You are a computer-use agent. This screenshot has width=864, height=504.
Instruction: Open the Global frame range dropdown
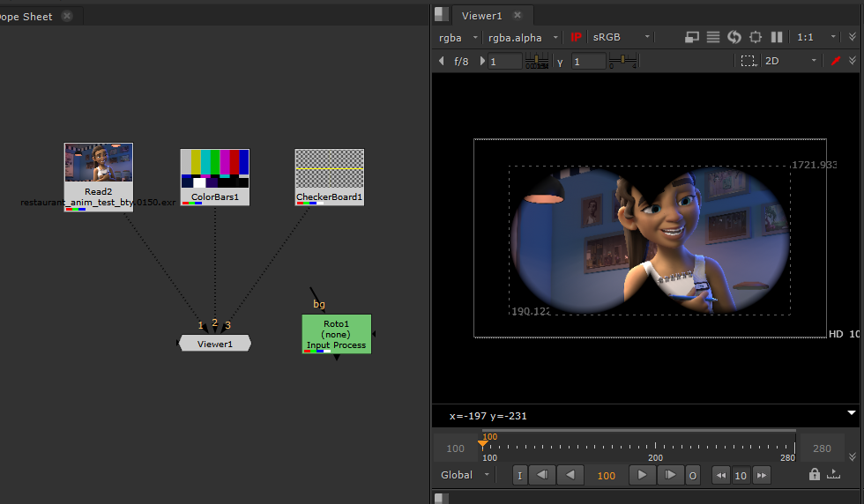pos(466,475)
